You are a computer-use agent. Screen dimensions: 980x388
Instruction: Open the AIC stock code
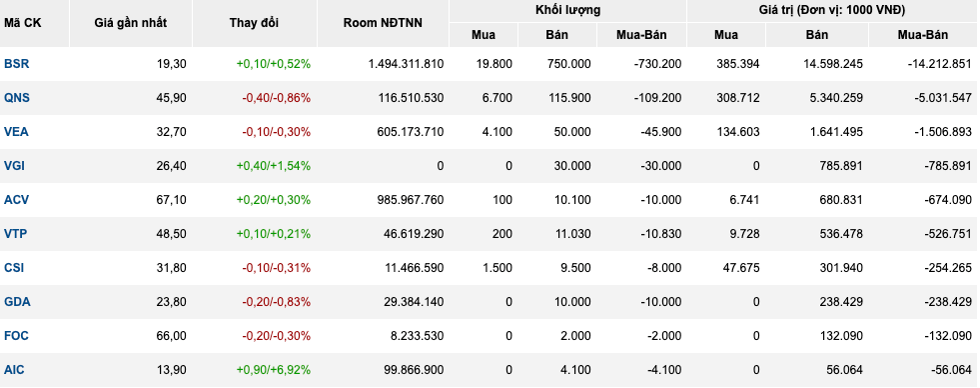14,370
